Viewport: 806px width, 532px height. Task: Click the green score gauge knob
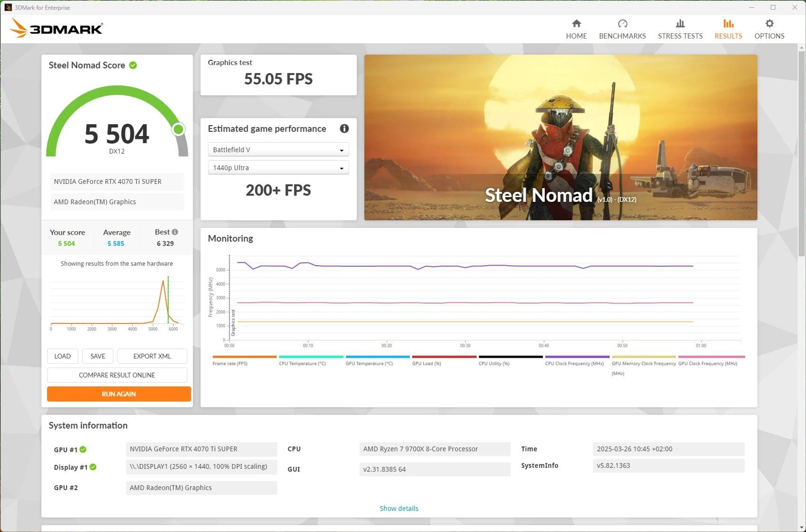pyautogui.click(x=178, y=129)
